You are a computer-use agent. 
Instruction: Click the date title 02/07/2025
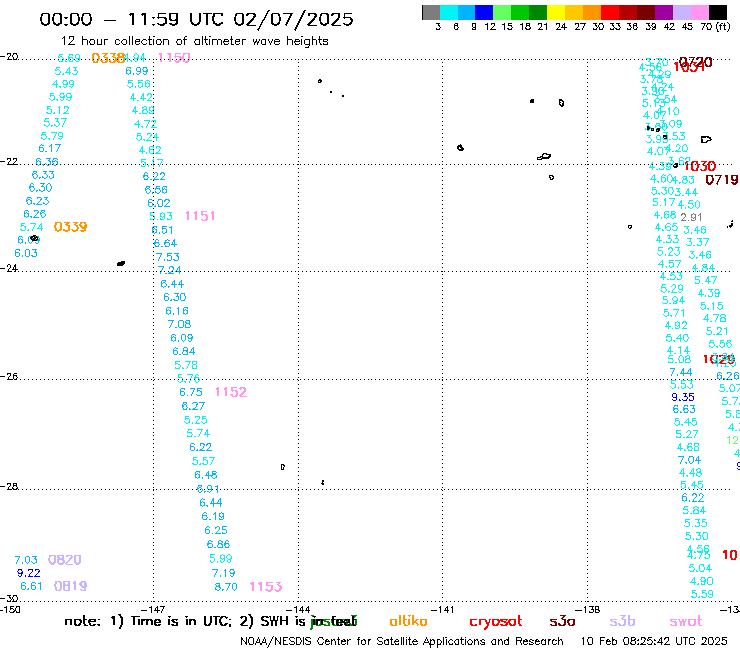[293, 19]
